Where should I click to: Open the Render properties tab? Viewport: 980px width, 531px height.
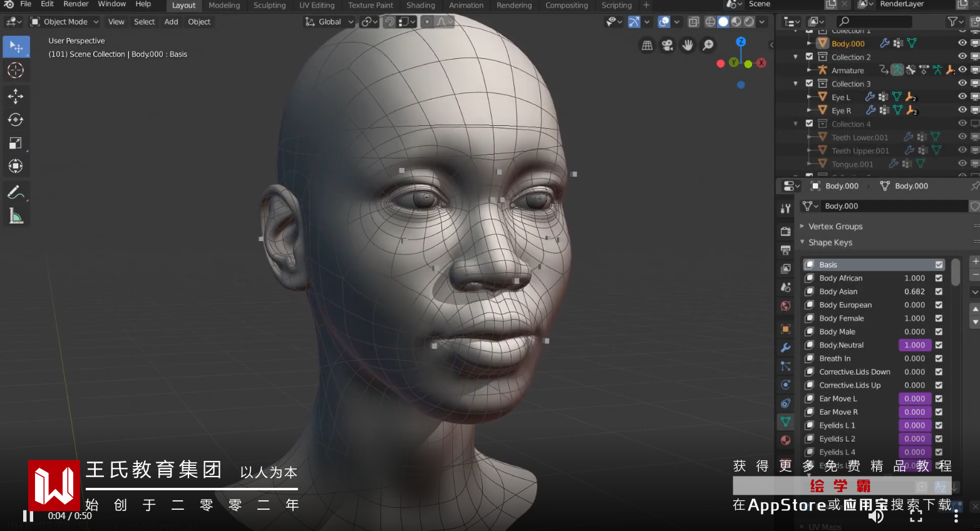coord(785,231)
